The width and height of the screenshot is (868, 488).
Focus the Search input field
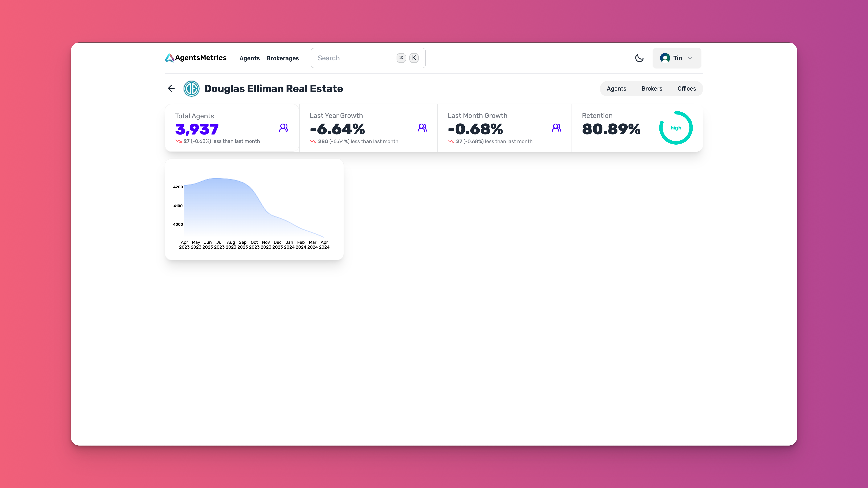368,58
